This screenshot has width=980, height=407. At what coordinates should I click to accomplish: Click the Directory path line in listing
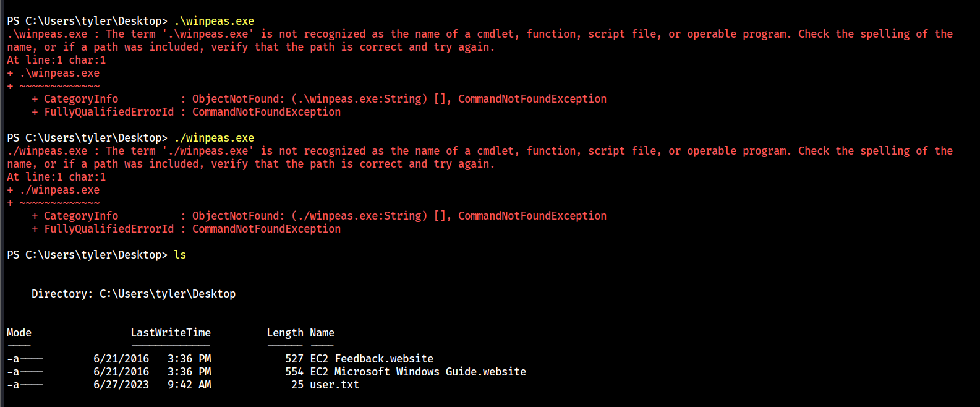click(134, 294)
